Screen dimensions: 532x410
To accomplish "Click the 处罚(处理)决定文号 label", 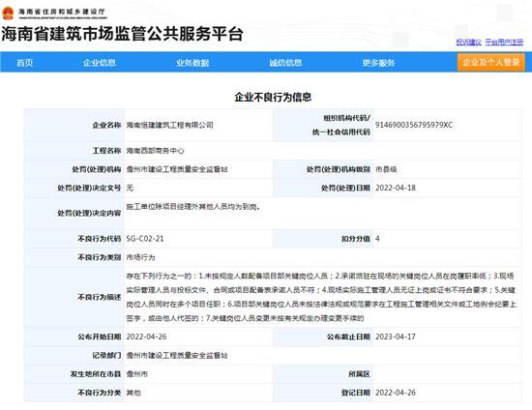I will (89, 188).
